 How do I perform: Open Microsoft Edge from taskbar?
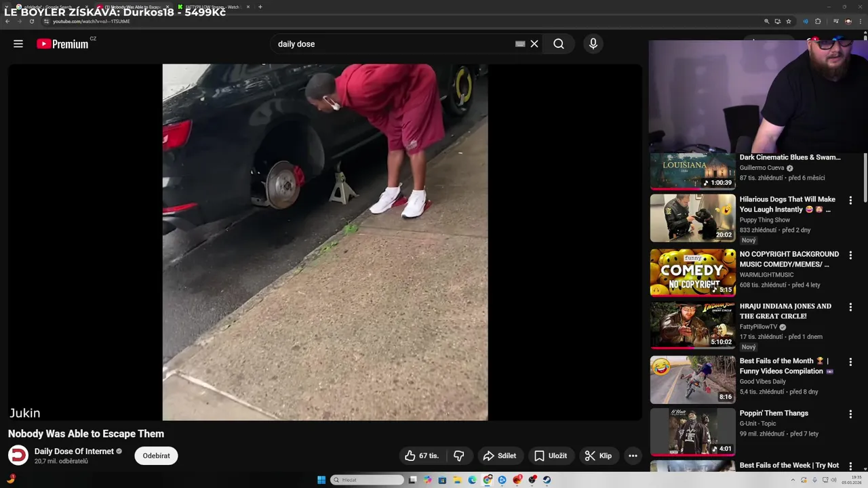click(x=472, y=480)
